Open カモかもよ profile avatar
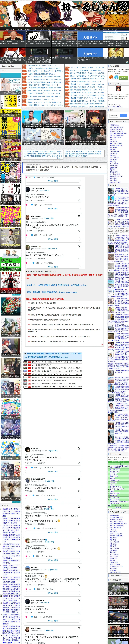This screenshot has width=129, height=644. click(x=28, y=248)
